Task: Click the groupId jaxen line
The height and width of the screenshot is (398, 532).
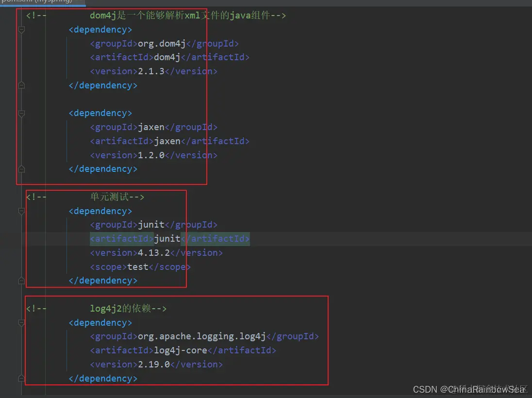Action: 154,127
